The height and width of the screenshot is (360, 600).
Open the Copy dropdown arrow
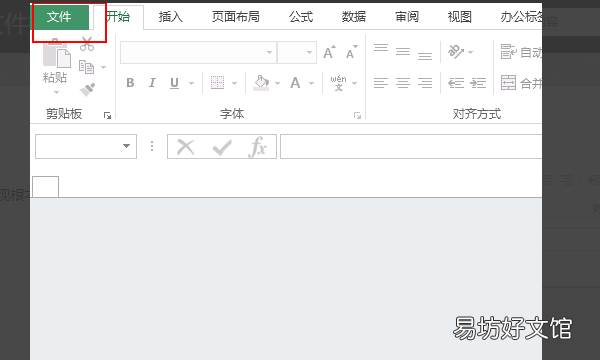pyautogui.click(x=103, y=68)
